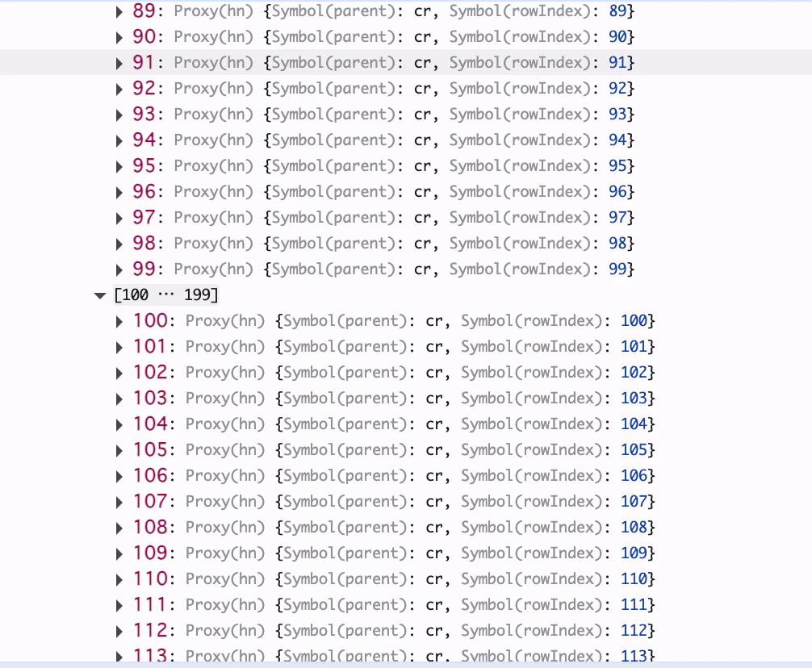Click 'Symbol(parent)' in row 92
The height and width of the screenshot is (668, 812).
tap(333, 89)
